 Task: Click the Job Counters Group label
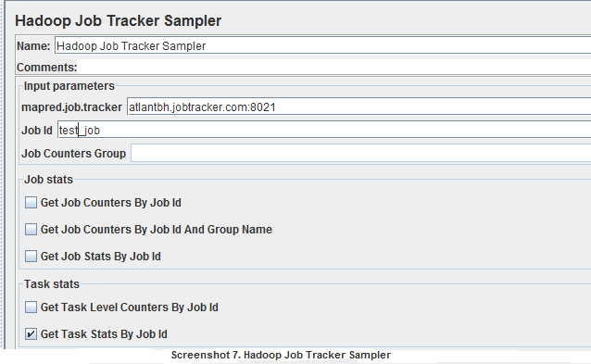click(73, 154)
